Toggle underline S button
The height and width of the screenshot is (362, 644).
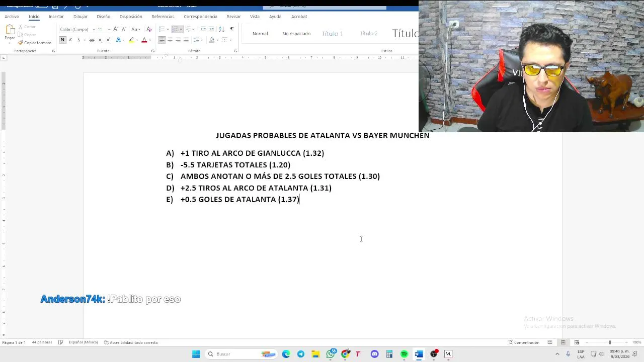point(78,40)
